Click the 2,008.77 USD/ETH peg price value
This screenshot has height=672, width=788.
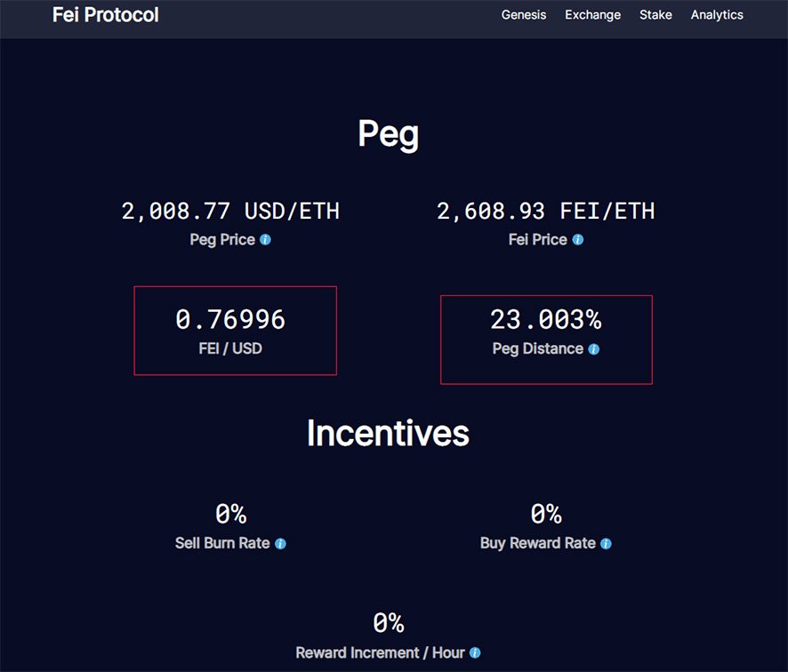[x=230, y=212]
